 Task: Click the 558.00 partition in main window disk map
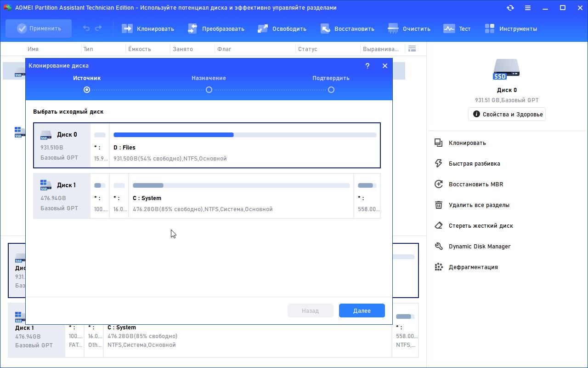pyautogui.click(x=405, y=329)
